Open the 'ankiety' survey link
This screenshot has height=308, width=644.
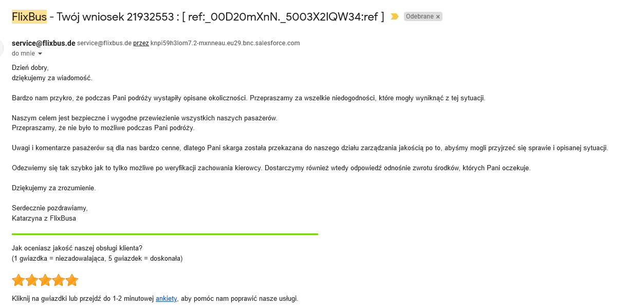pyautogui.click(x=166, y=298)
